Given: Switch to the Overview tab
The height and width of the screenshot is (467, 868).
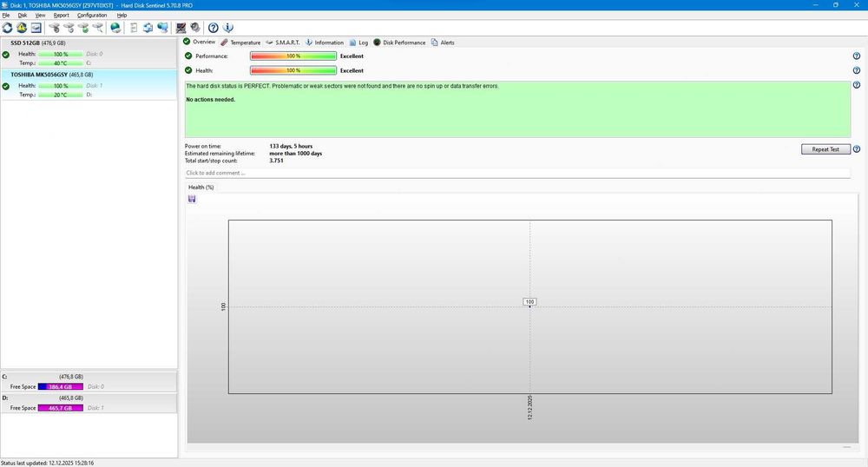Looking at the screenshot, I should click(x=200, y=42).
